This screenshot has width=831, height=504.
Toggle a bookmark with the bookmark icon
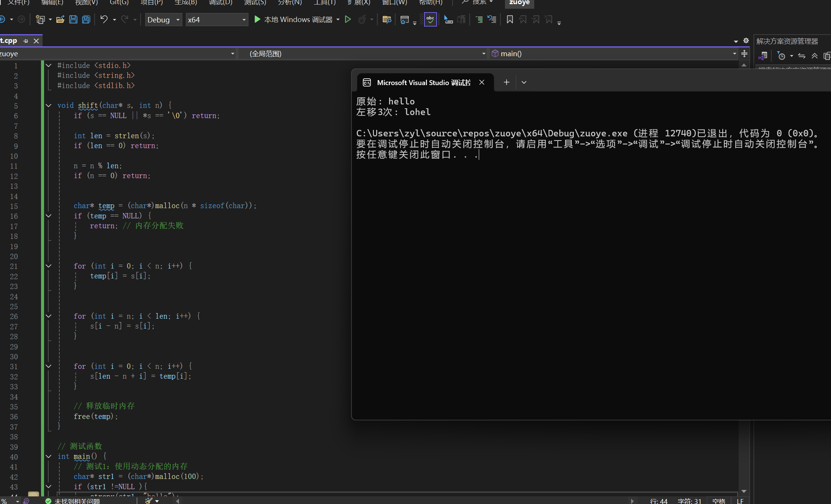[510, 19]
